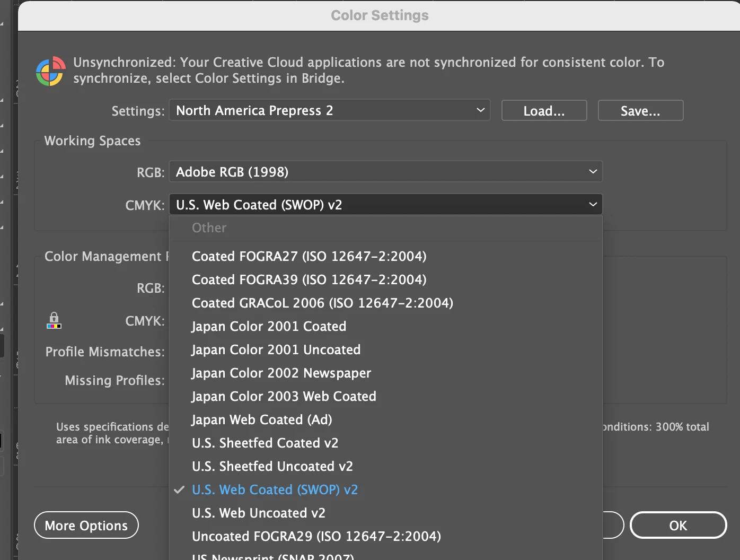Image resolution: width=740 pixels, height=560 pixels.
Task: Select Coated FOGRA27 profile
Action: click(386, 256)
